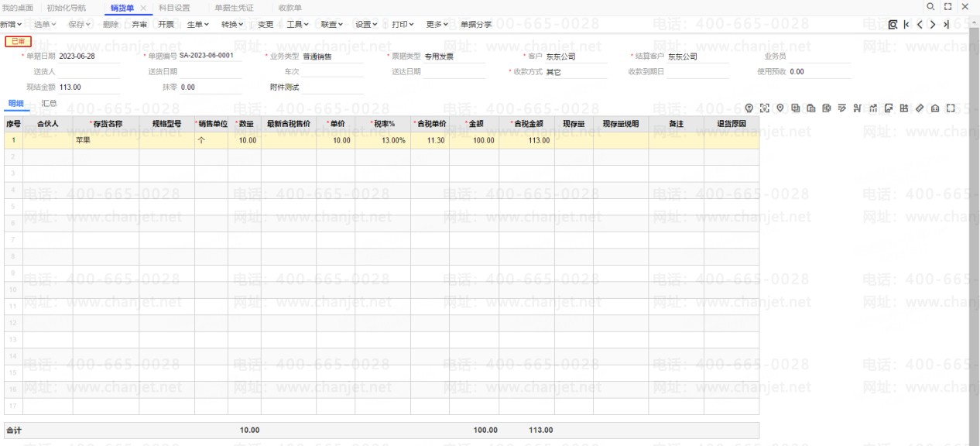Viewport: 980px width, 446px height.
Task: Click the 票据类型 field showing 专用发票
Action: [454, 57]
